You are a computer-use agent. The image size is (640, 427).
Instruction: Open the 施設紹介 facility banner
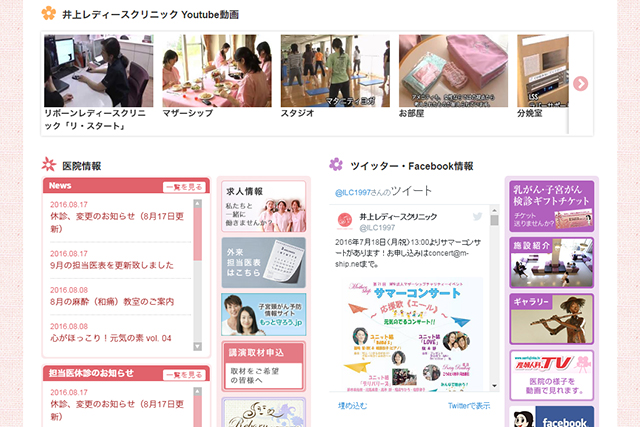coord(552,262)
